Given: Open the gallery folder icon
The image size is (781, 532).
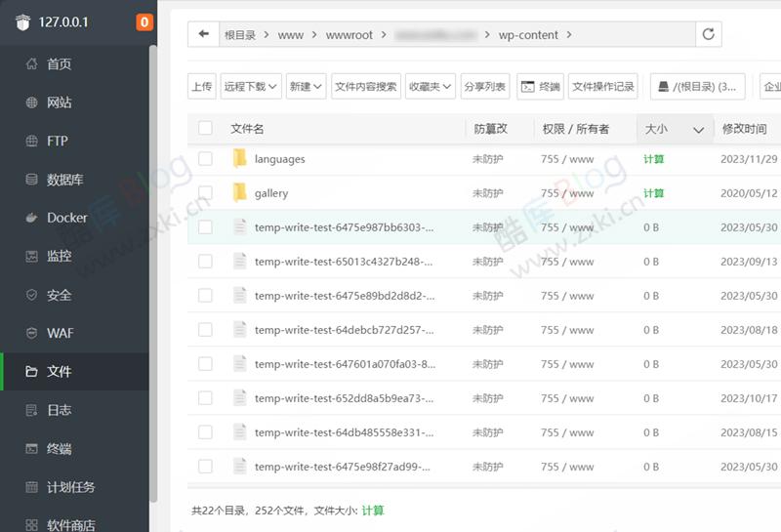Looking at the screenshot, I should tap(239, 192).
